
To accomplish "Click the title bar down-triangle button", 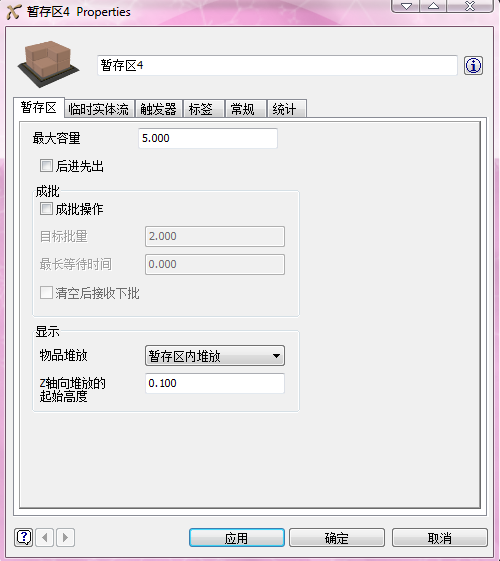I will point(406,6).
